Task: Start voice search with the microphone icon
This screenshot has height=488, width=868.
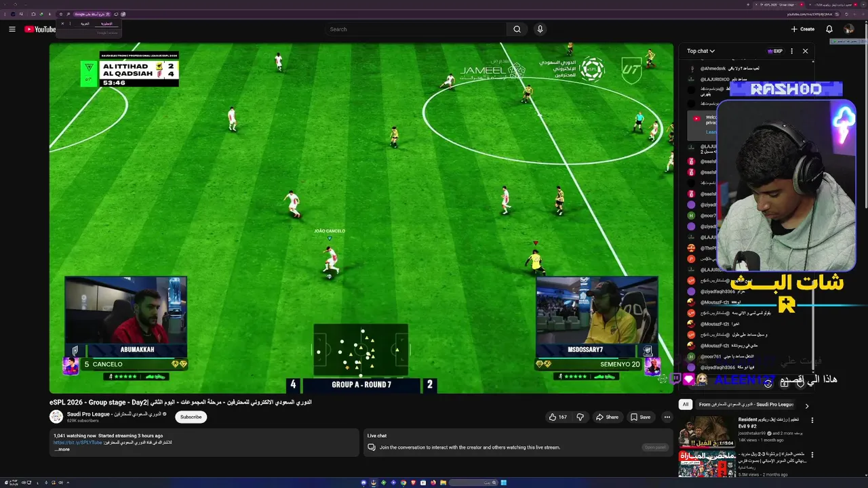Action: point(540,29)
